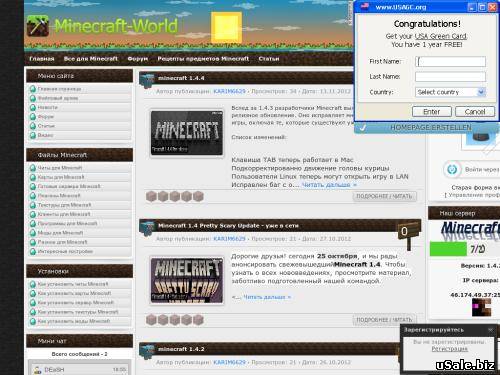Click the Last Name input field

coord(450,77)
